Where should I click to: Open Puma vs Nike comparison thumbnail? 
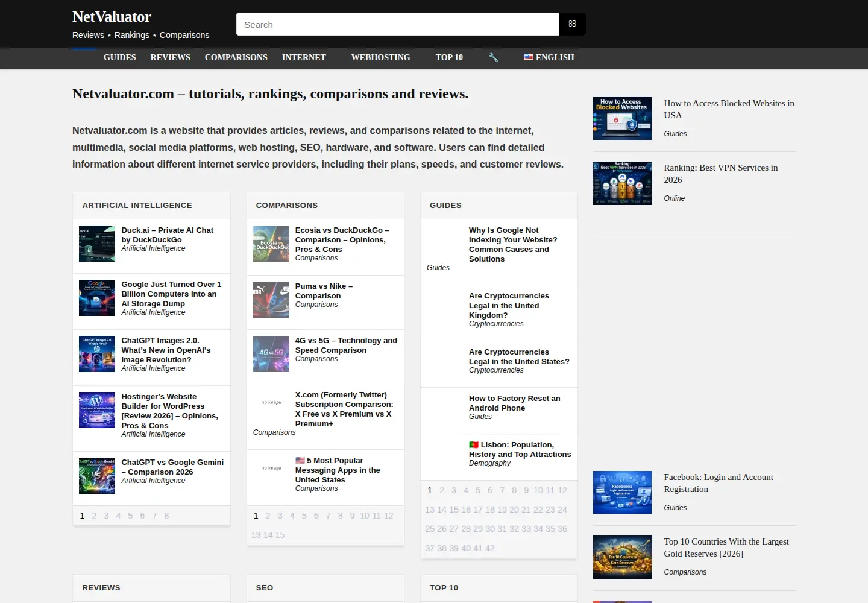click(x=271, y=300)
